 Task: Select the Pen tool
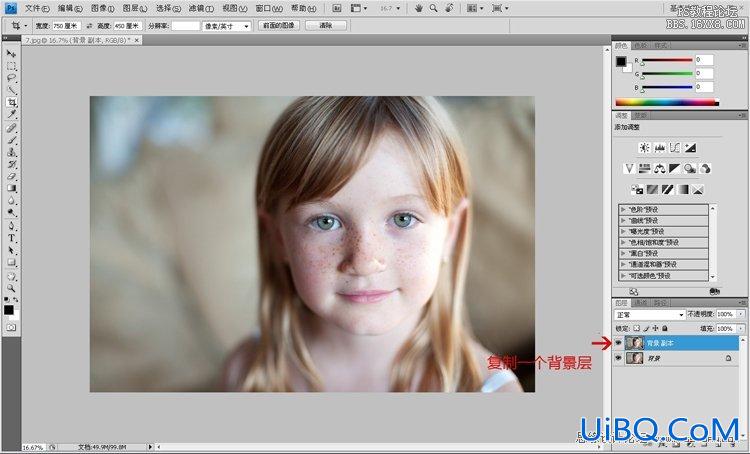click(11, 226)
